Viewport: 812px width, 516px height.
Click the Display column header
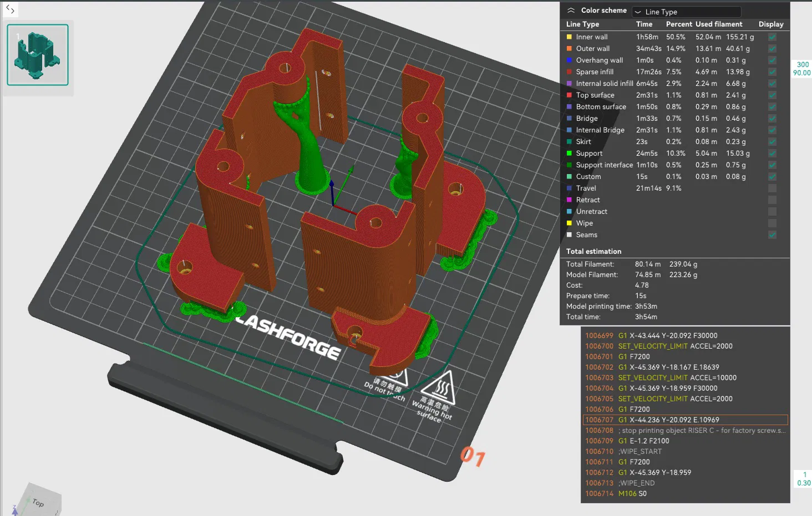pos(771,24)
